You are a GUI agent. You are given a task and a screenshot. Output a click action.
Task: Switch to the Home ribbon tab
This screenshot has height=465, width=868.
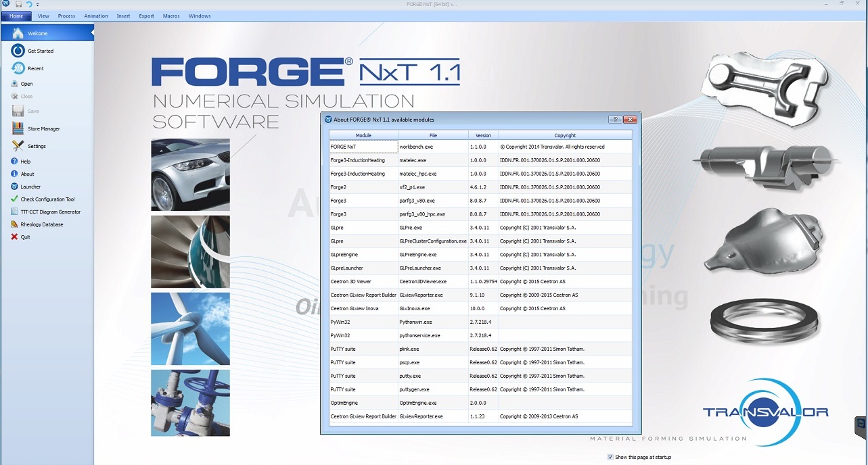point(16,16)
